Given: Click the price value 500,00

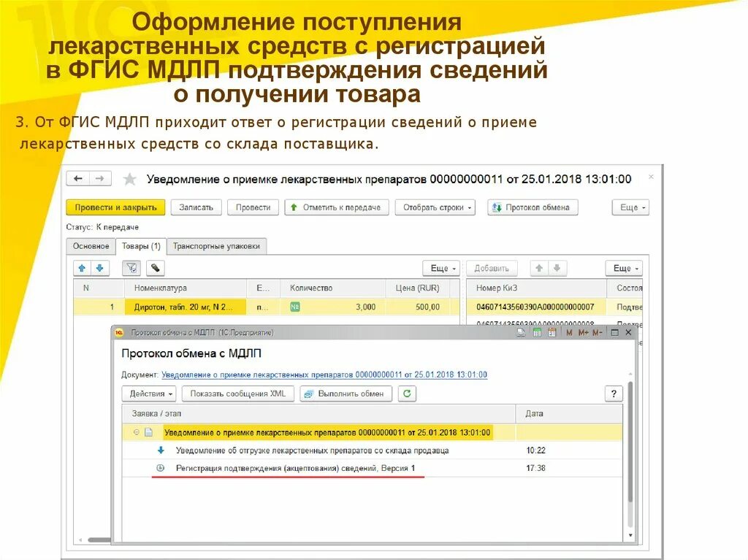Looking at the screenshot, I should point(427,307).
